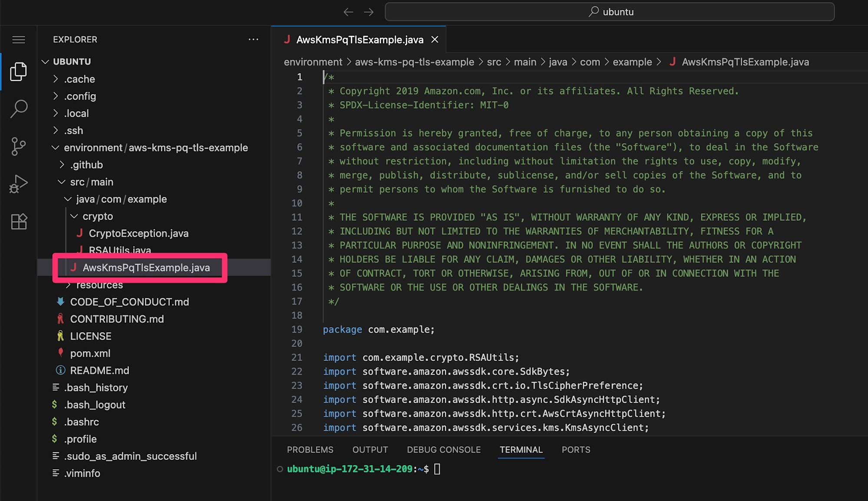Open the Search view icon
Viewport: 868px width, 501px height.
[18, 109]
